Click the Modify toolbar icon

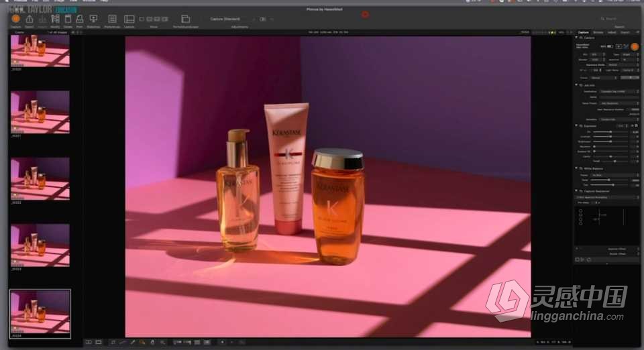pos(55,19)
